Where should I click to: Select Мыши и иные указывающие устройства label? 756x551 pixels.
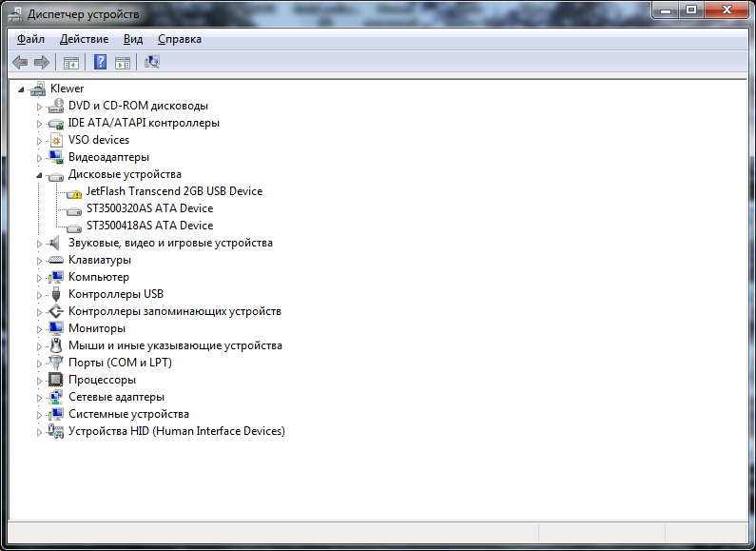(x=175, y=345)
